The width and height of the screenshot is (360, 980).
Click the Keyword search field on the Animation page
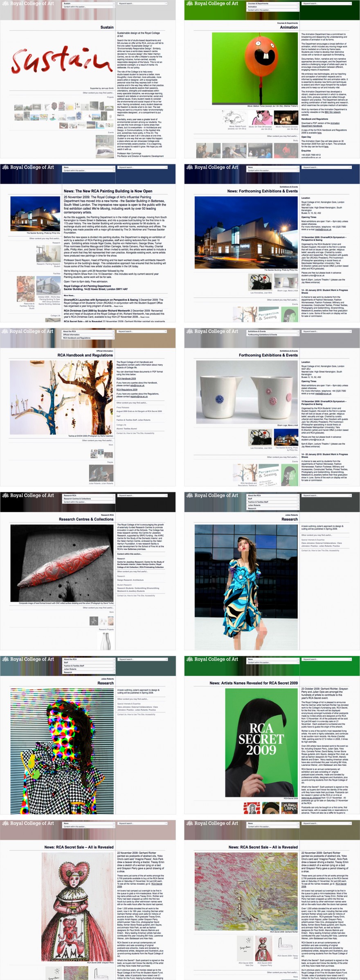click(x=326, y=3)
